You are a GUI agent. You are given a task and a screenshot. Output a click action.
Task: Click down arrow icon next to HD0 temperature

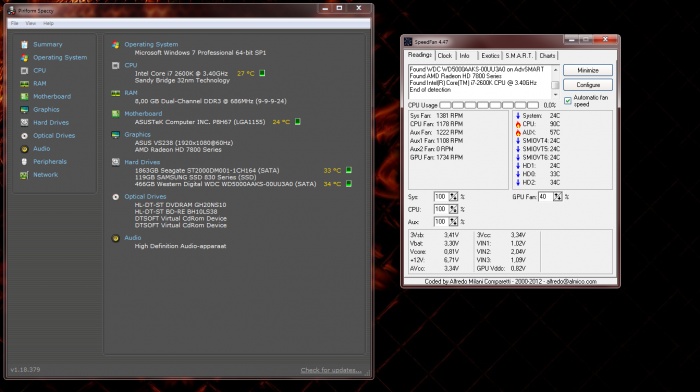pos(518,174)
